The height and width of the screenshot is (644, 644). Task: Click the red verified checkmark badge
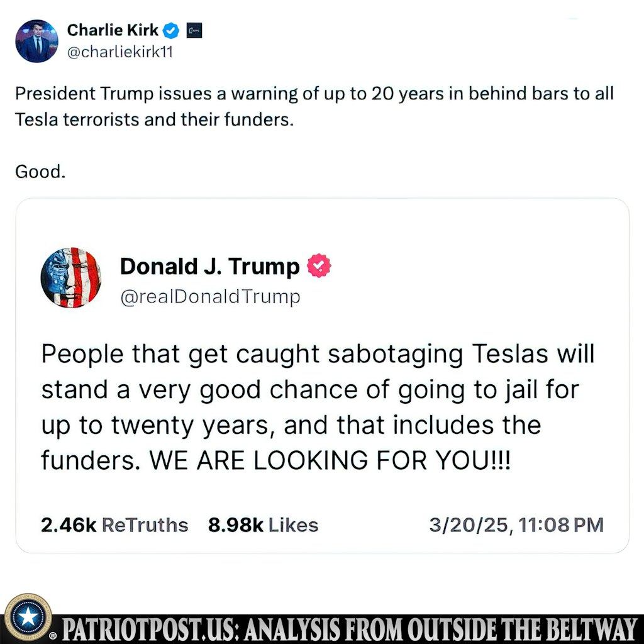coord(319,267)
